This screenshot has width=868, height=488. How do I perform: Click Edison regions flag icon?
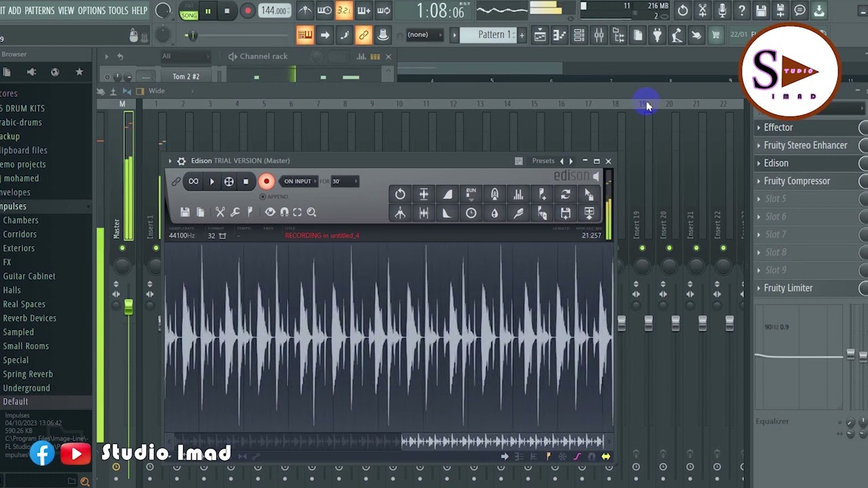coord(250,212)
